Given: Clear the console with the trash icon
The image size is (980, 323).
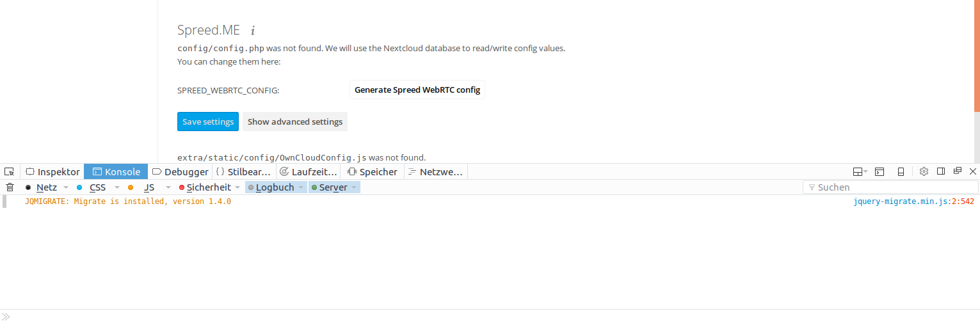Looking at the screenshot, I should pyautogui.click(x=10, y=187).
